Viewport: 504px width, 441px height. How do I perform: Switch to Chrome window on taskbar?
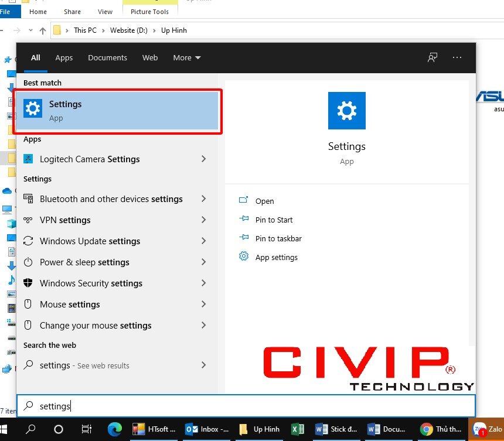440,429
